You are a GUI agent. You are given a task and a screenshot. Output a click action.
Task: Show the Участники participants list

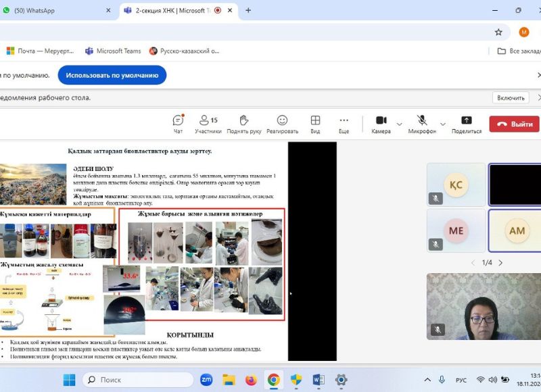(x=208, y=124)
